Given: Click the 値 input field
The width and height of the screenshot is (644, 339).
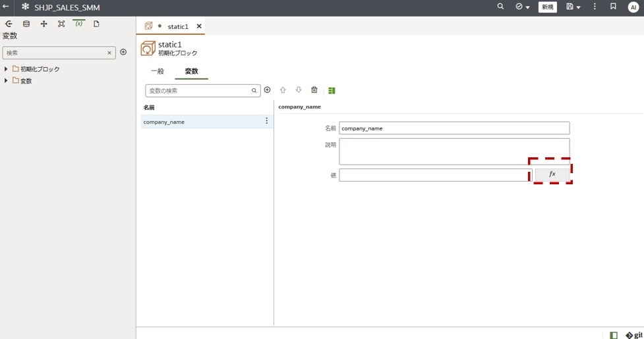Looking at the screenshot, I should click(436, 175).
